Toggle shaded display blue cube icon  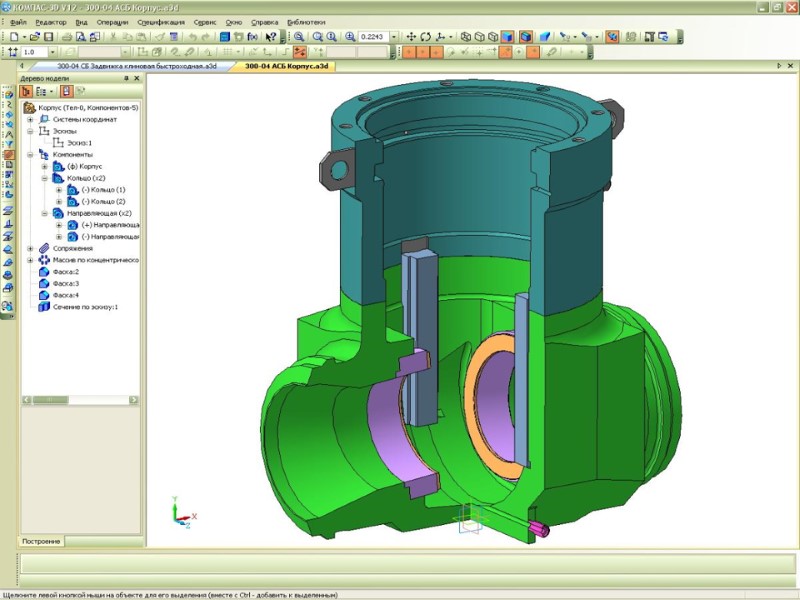pos(507,37)
